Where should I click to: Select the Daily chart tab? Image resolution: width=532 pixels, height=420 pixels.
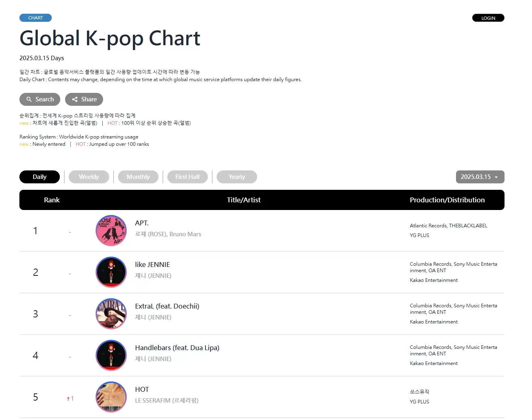[40, 177]
